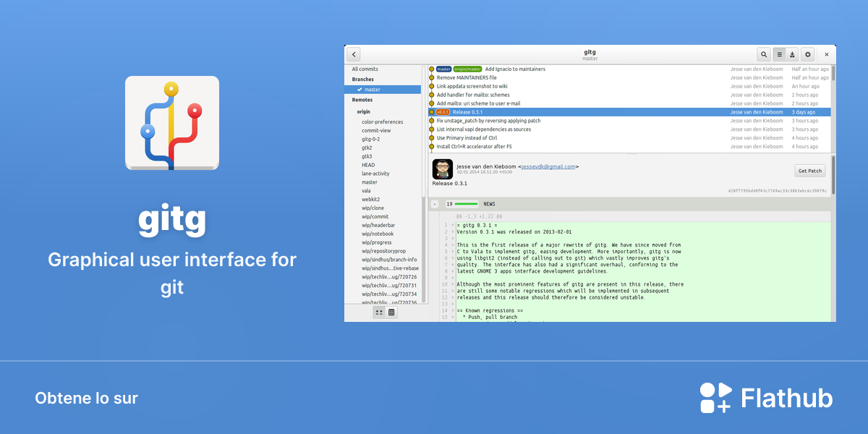Screen dimensions: 868x434
Task: Select the 'Release 0.3.1' commit row
Action: [x=629, y=112]
